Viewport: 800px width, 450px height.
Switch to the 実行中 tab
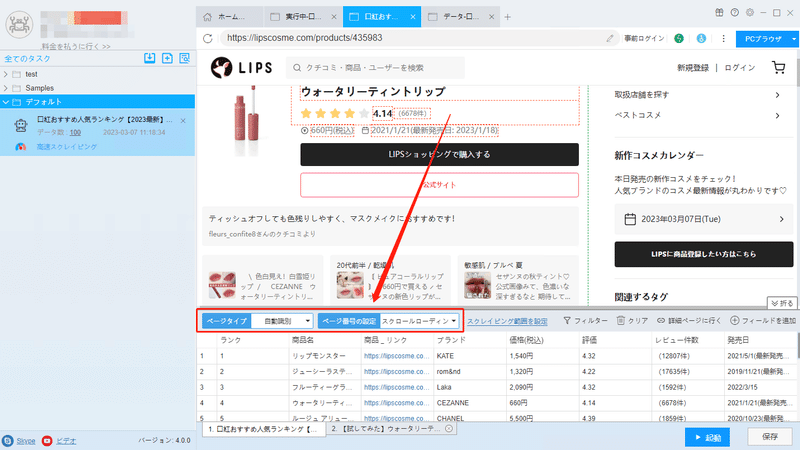[x=303, y=17]
